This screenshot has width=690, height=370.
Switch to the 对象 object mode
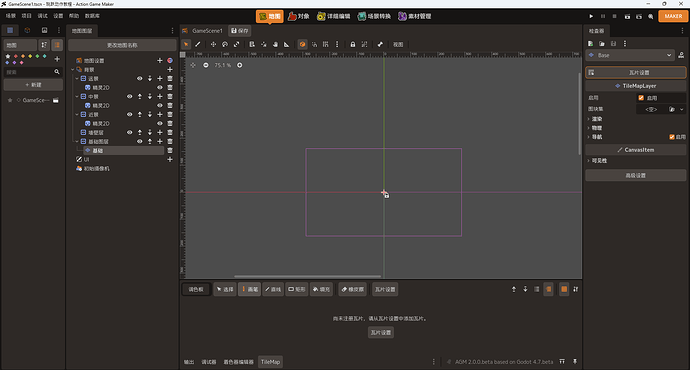298,16
